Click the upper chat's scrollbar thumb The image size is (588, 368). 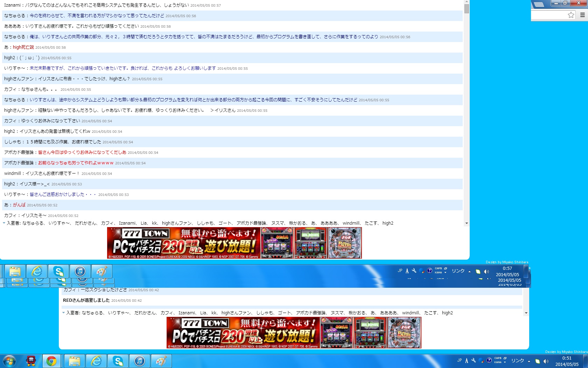(467, 8)
